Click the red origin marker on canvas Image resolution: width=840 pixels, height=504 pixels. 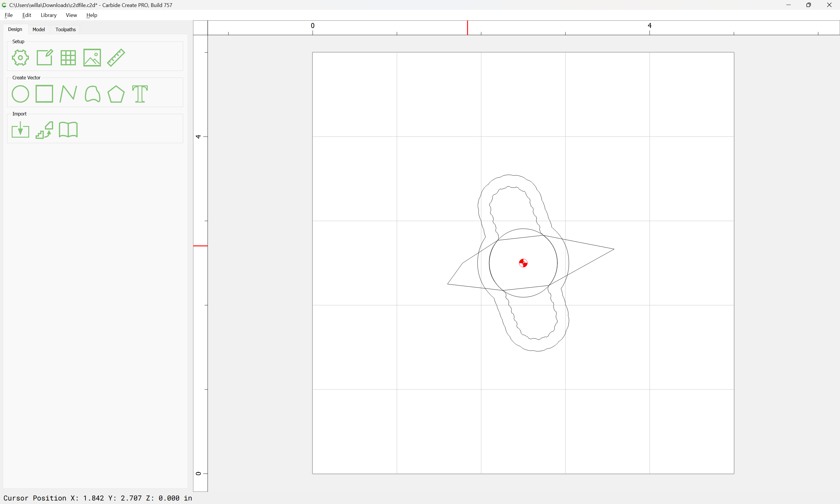[523, 263]
